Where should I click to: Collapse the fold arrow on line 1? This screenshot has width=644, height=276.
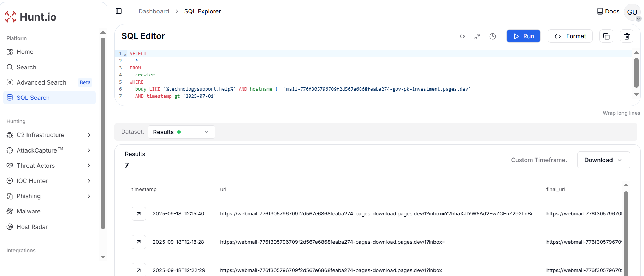(x=125, y=55)
